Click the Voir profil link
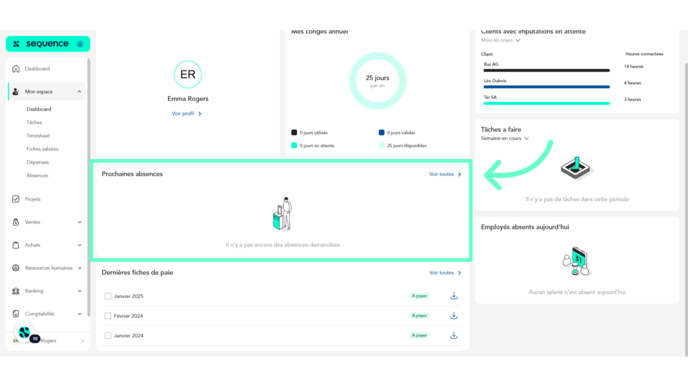This screenshot has height=387, width=688. [x=183, y=114]
